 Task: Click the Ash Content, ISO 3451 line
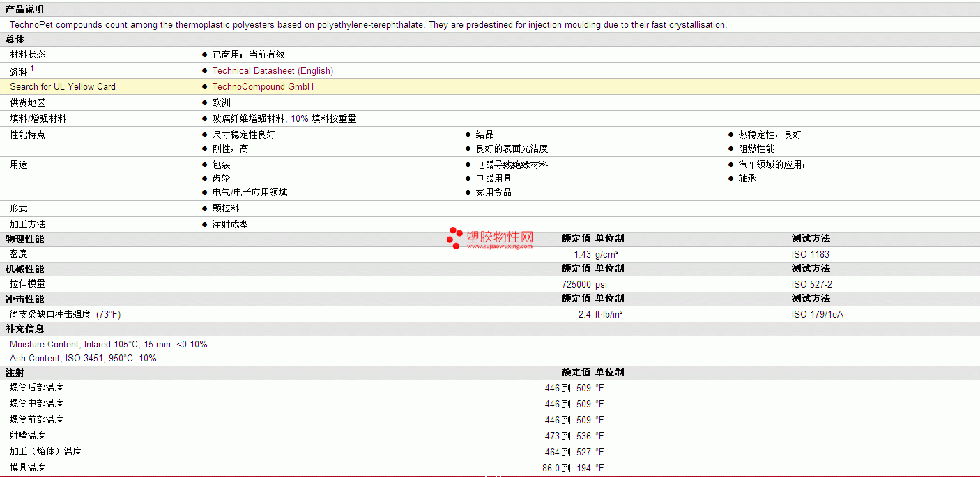pos(83,358)
